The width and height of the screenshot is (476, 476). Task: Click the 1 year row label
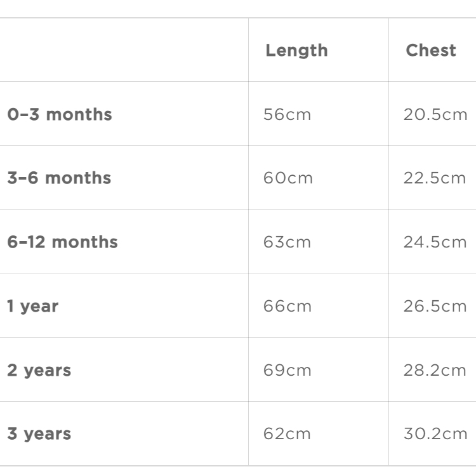pyautogui.click(x=33, y=307)
